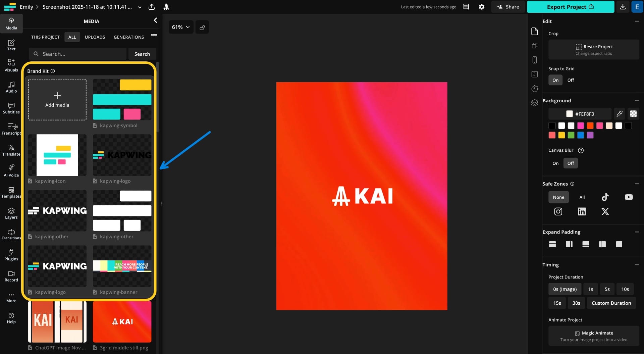Open the Text tool panel
The image size is (644, 354).
click(11, 45)
